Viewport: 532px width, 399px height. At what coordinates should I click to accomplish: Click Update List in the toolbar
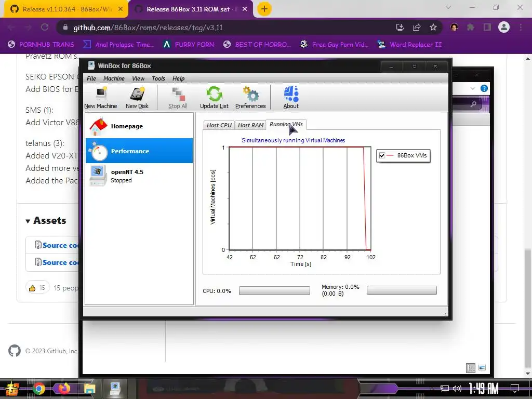214,98
